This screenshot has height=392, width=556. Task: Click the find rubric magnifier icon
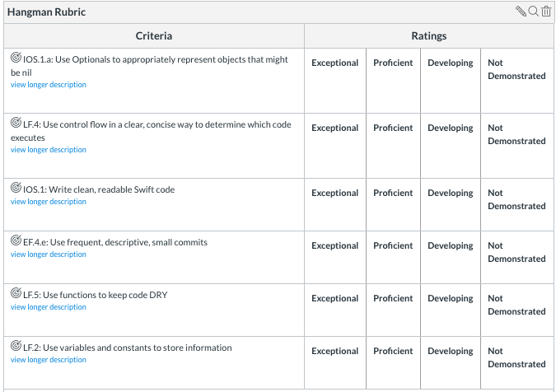(533, 12)
